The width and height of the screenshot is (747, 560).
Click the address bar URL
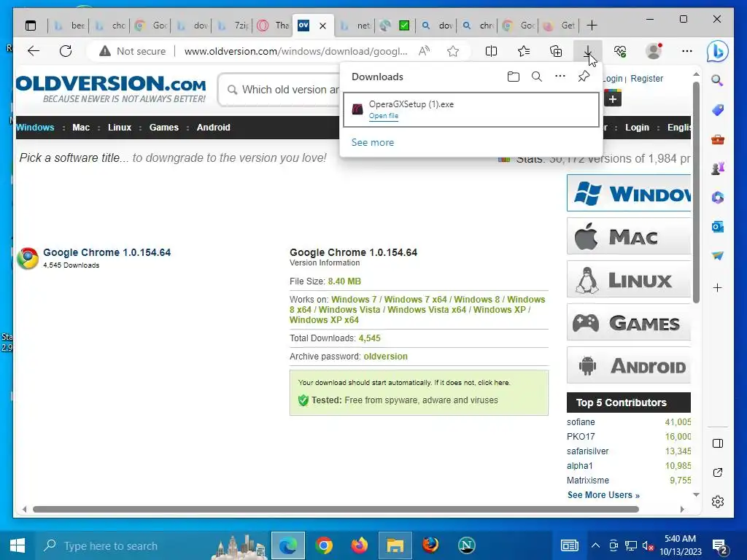point(296,51)
